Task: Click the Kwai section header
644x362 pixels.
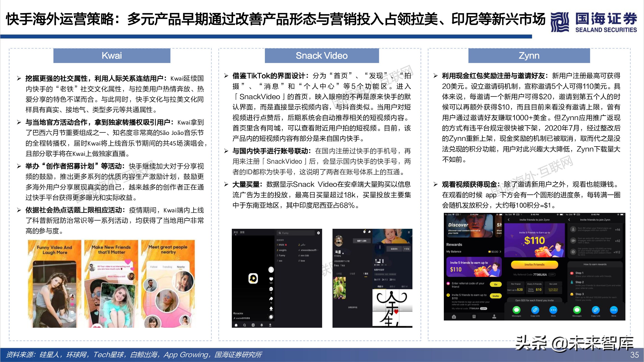Action: point(112,56)
